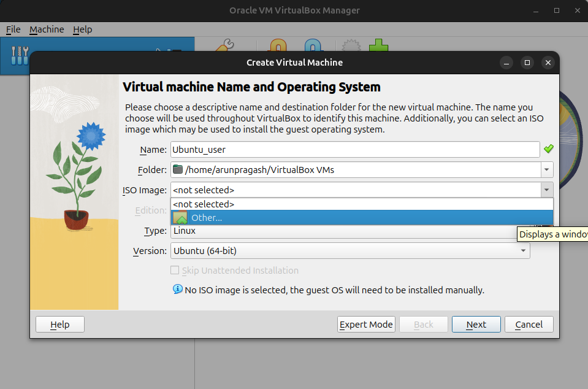The image size is (588, 389).
Task: Open the Help menu in the menu bar
Action: [83, 29]
